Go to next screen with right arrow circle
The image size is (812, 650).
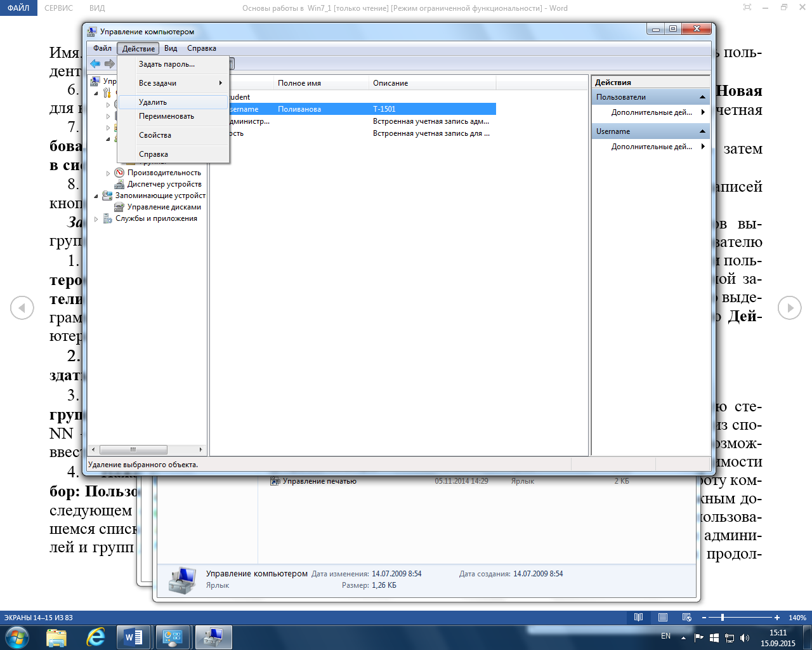(x=790, y=308)
